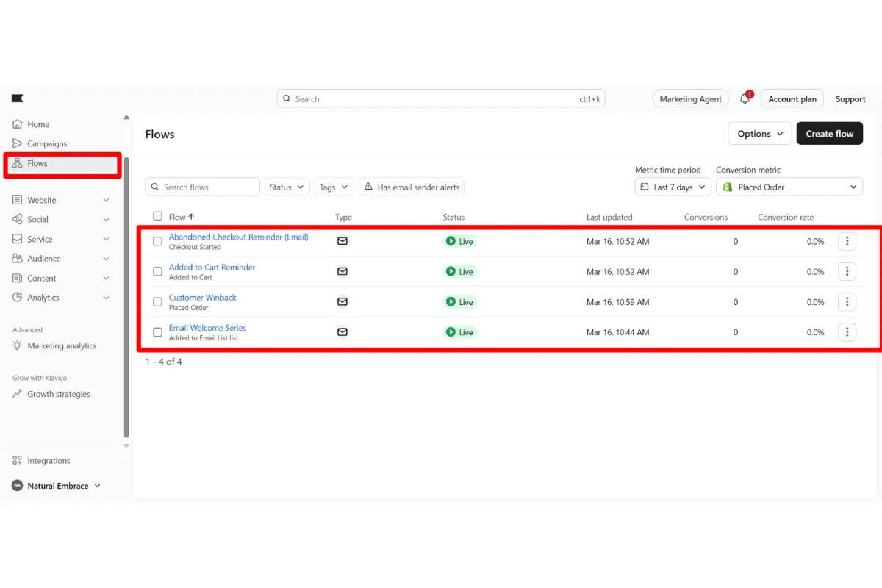
Task: Check the Abandoned Checkout Reminder checkbox
Action: [157, 242]
